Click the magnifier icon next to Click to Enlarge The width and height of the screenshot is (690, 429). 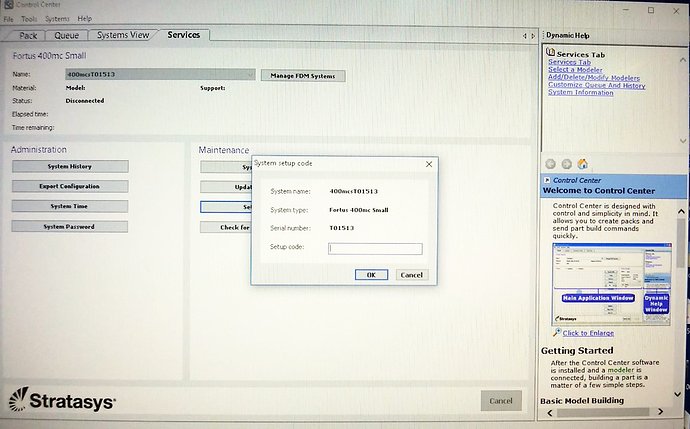(557, 332)
